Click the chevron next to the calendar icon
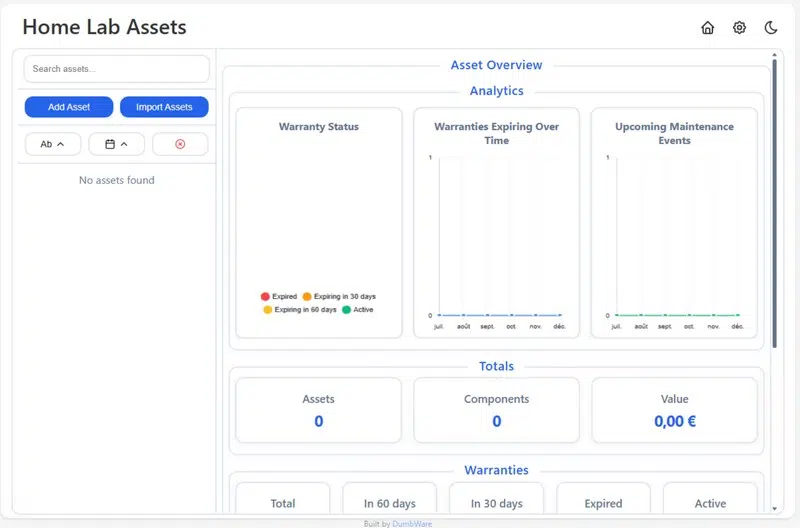Screen dimensions: 800x528 pyautogui.click(x=124, y=144)
